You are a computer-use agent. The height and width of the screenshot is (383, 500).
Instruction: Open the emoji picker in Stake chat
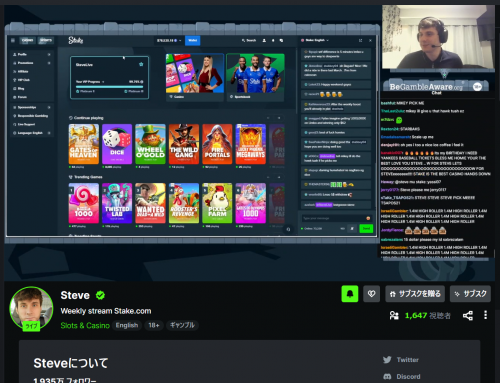[368, 218]
